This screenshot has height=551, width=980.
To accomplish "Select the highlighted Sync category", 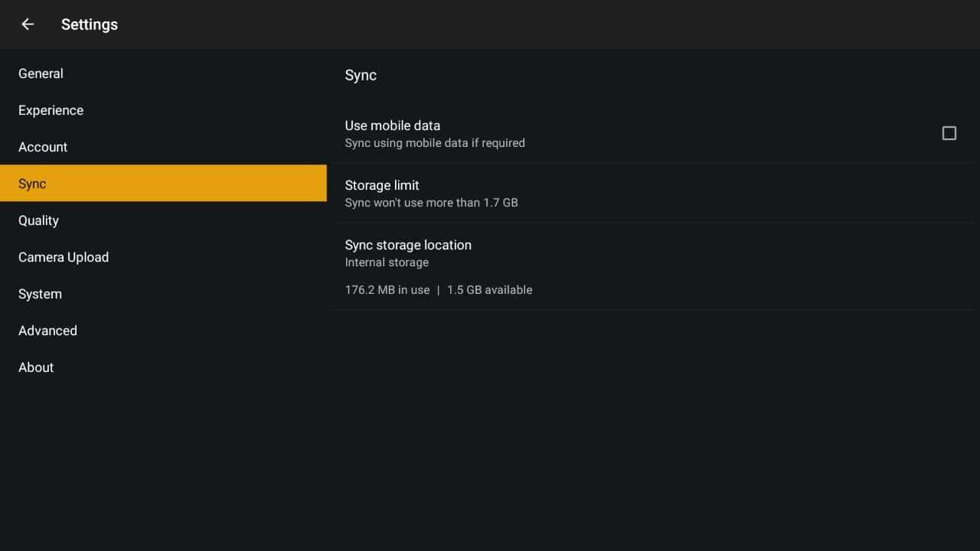I will (x=32, y=184).
